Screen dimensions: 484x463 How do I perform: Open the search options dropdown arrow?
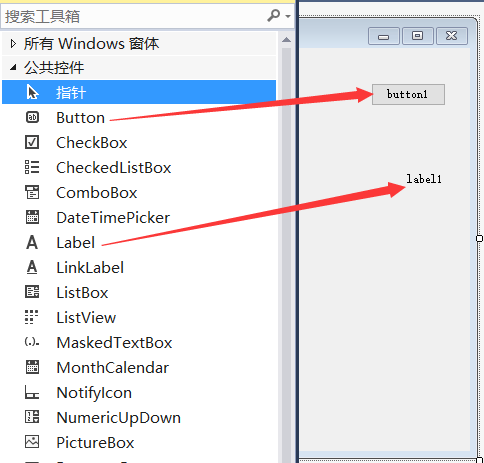coord(288,16)
